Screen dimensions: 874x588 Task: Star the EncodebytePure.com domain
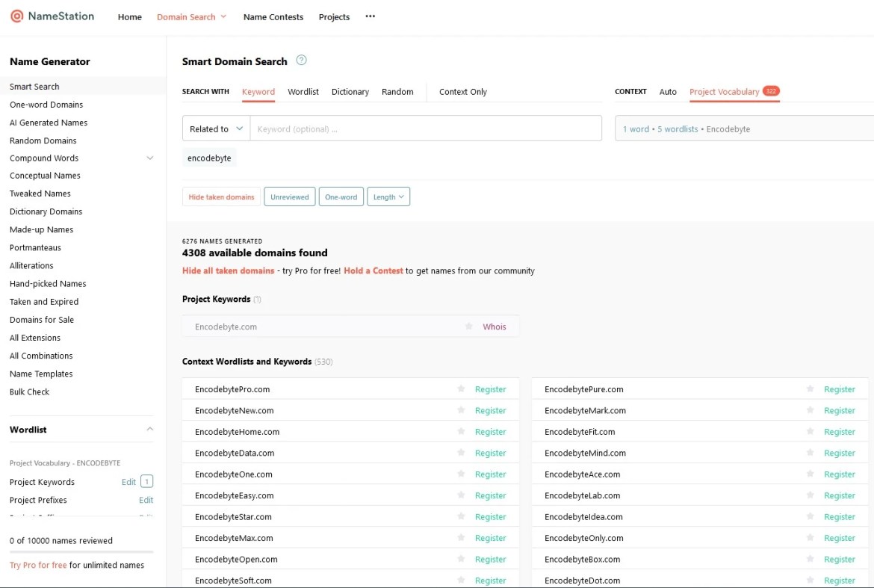coord(810,389)
